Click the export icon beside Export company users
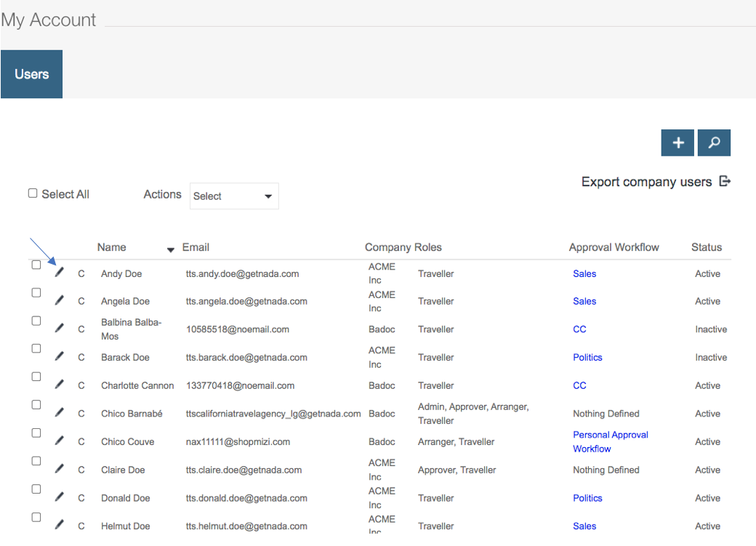756x546 pixels. (725, 182)
